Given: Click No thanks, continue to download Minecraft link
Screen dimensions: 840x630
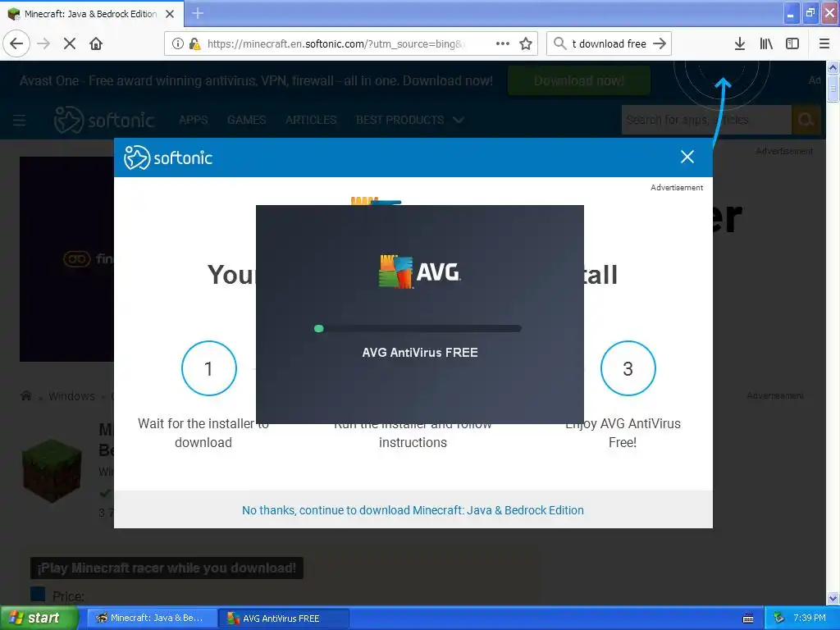Looking at the screenshot, I should 413,510.
